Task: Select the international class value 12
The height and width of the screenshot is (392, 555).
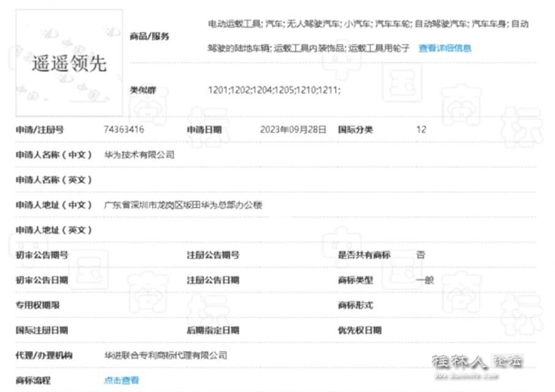Action: click(x=421, y=129)
